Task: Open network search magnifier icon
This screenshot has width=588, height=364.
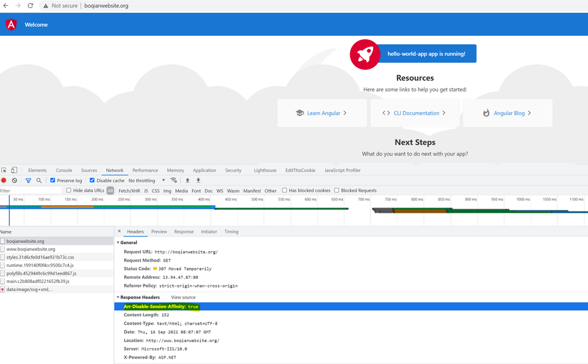Action: coord(39,180)
